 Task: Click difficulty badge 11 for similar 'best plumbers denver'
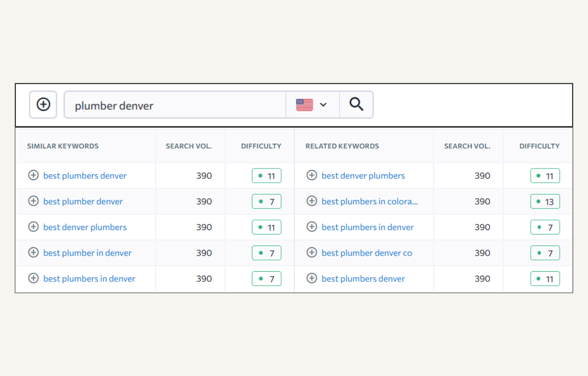pos(267,176)
